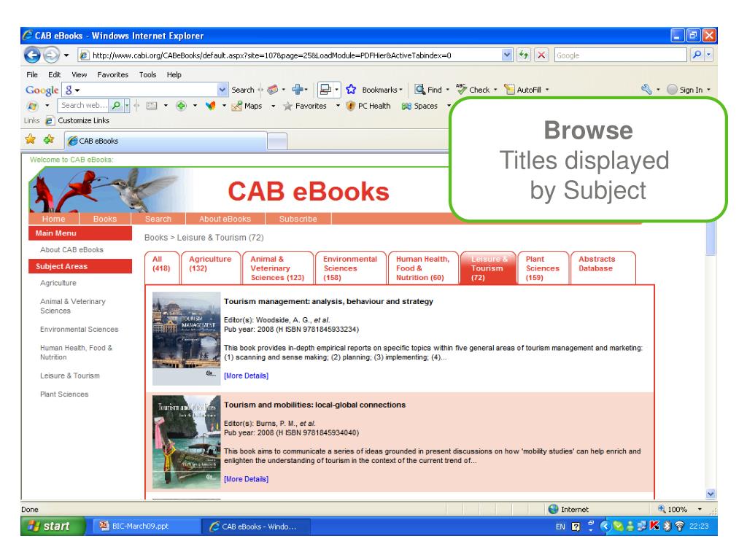Click the Maps icon on the toolbar

coord(237,106)
